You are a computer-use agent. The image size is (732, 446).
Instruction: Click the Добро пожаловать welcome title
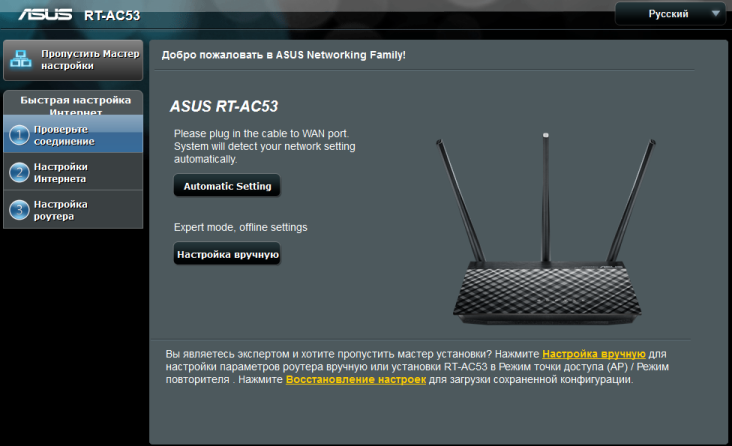click(x=283, y=55)
